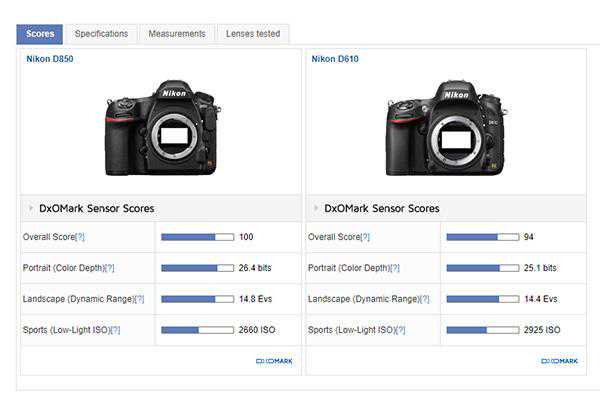The width and height of the screenshot is (600, 400).
Task: Click the Scores tab
Action: click(x=40, y=34)
